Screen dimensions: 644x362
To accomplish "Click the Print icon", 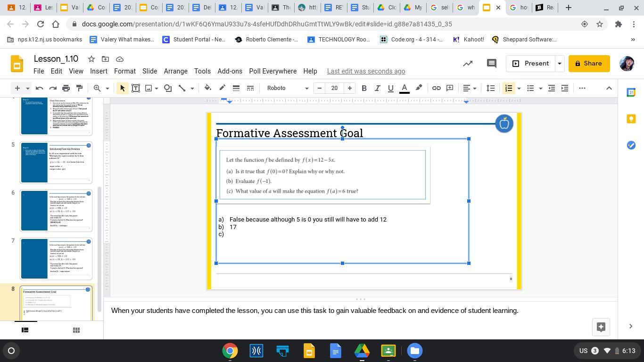I will pos(66,88).
